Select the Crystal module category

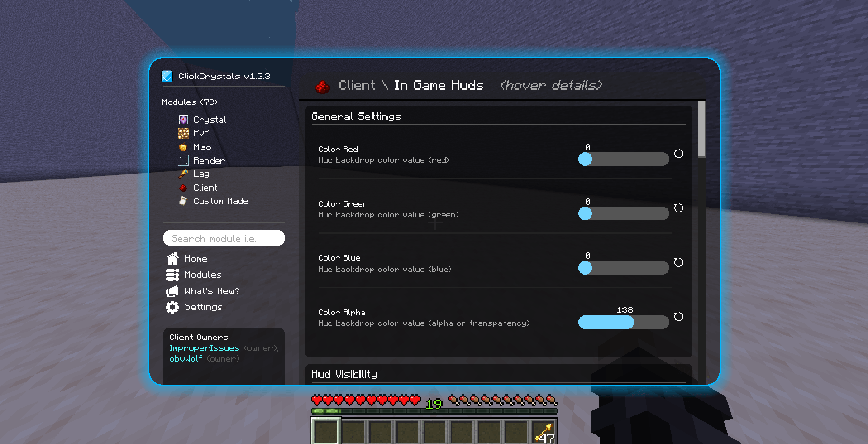click(x=209, y=120)
